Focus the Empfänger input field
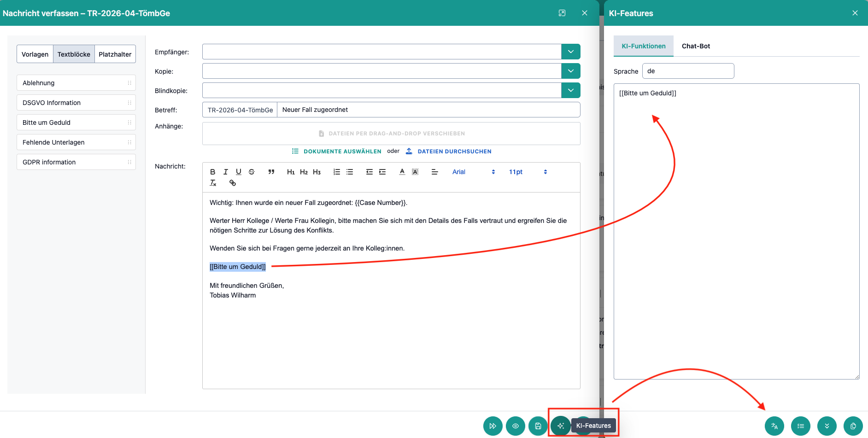 382,52
